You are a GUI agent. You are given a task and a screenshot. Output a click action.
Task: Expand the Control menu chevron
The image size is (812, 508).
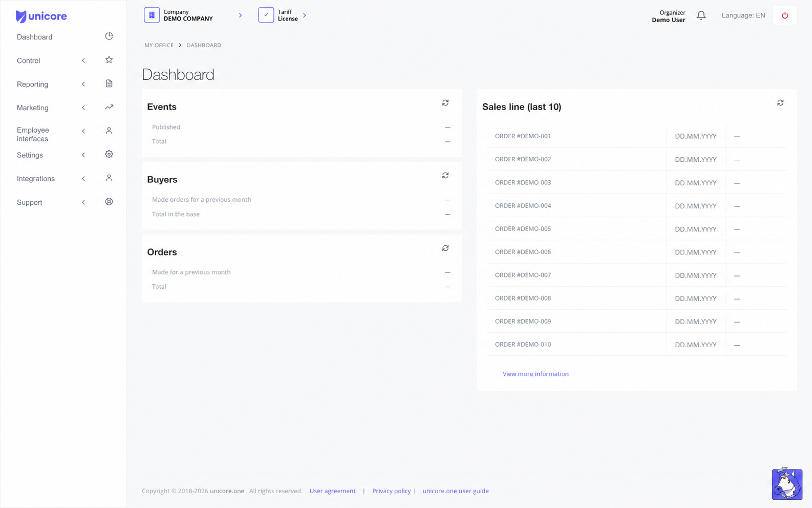point(83,60)
